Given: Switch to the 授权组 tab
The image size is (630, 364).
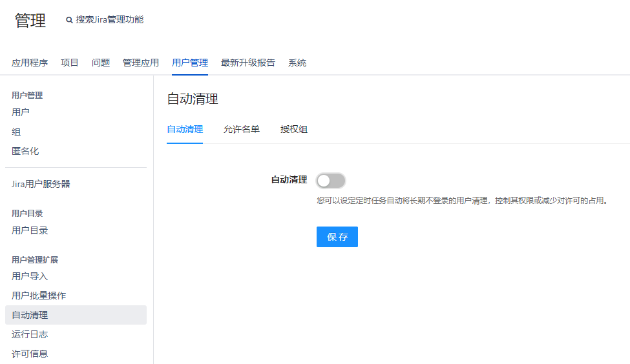Looking at the screenshot, I should tap(293, 129).
